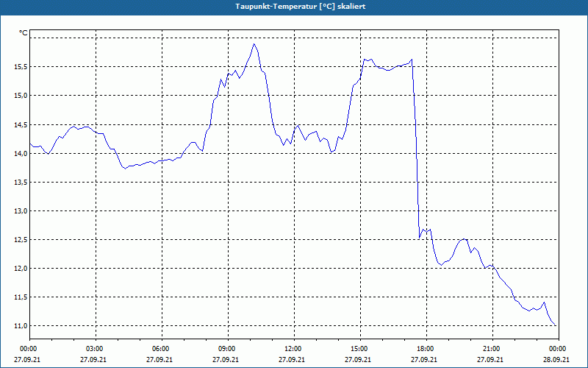
Task: Click the "12:00" time label
Action: 293,349
